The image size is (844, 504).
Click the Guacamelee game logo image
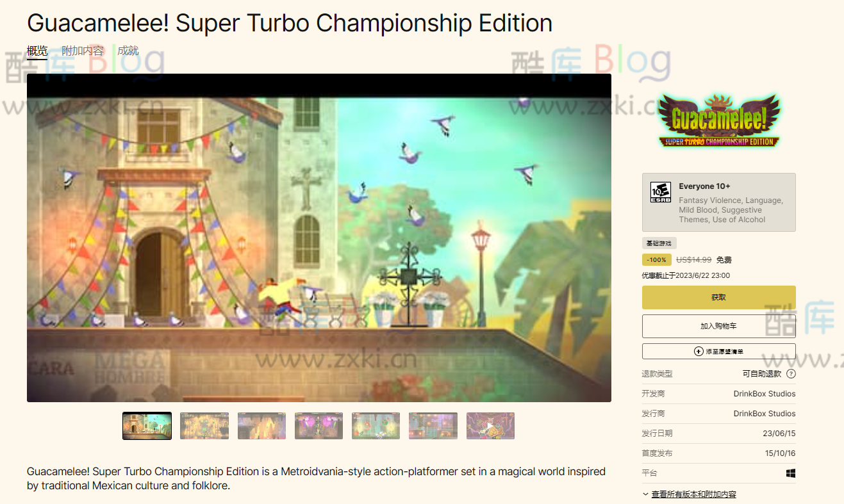[x=718, y=122]
